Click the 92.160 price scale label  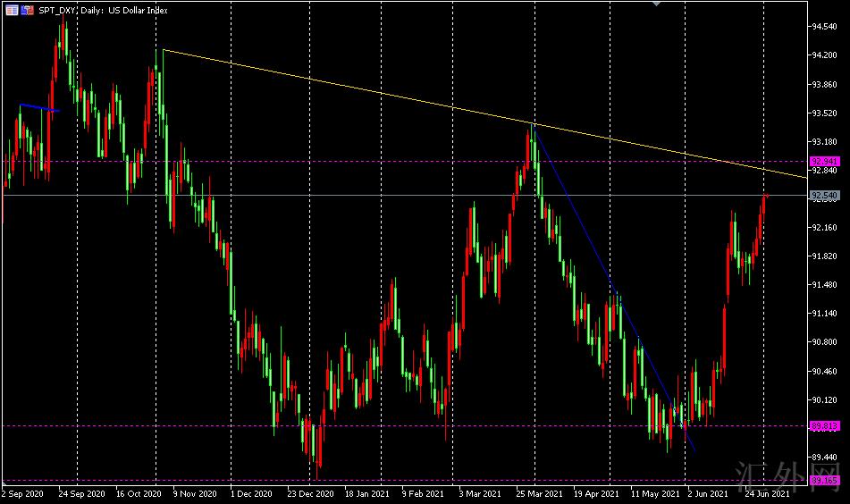tap(824, 228)
